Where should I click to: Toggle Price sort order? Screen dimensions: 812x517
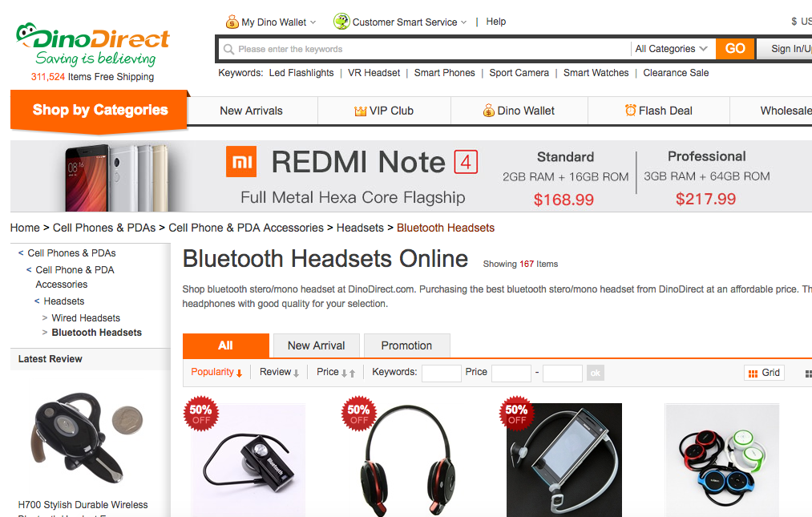(336, 372)
